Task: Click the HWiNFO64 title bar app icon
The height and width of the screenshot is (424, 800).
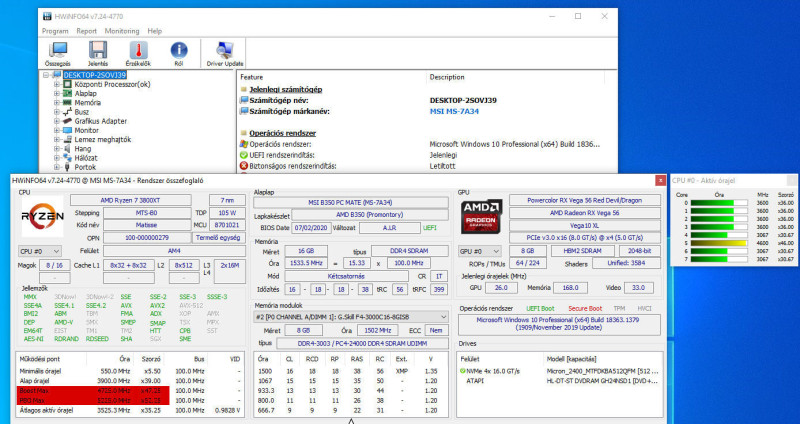Action: coord(47,16)
